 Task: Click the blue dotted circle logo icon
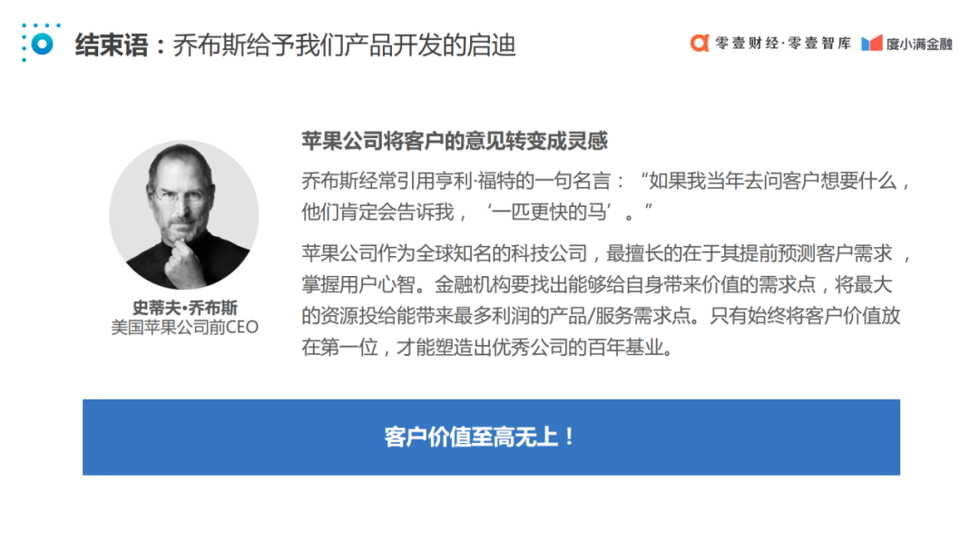41,43
